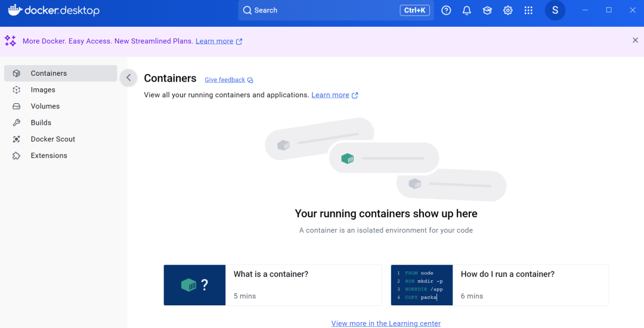Click '5 mins' duration text

(245, 296)
